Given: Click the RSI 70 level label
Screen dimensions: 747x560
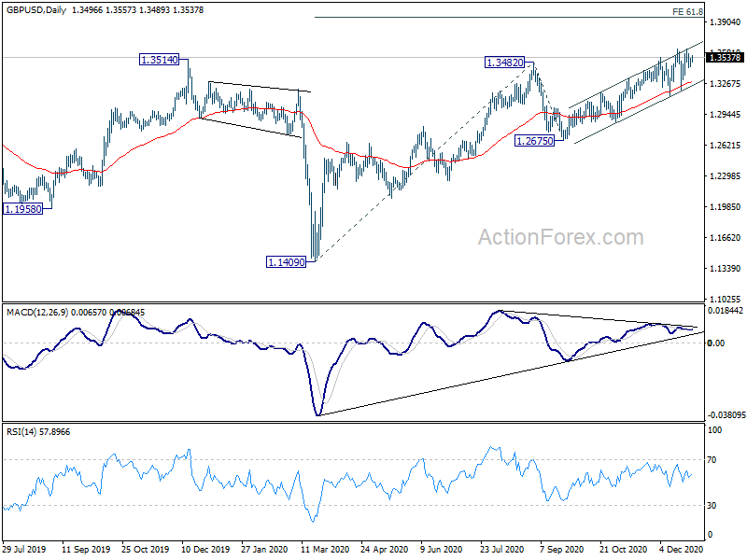Looking at the screenshot, I should tap(712, 459).
